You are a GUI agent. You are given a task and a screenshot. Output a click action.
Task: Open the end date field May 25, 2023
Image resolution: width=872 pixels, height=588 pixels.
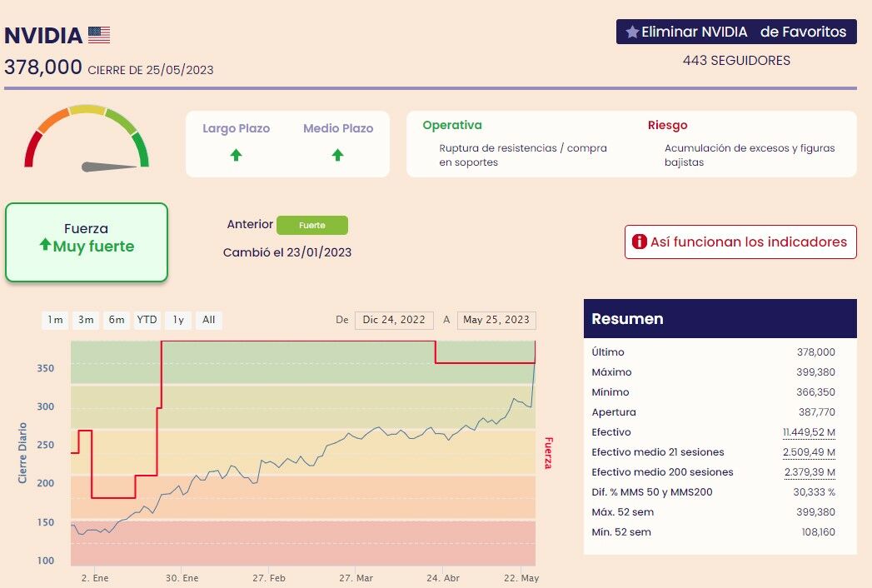pyautogui.click(x=496, y=320)
